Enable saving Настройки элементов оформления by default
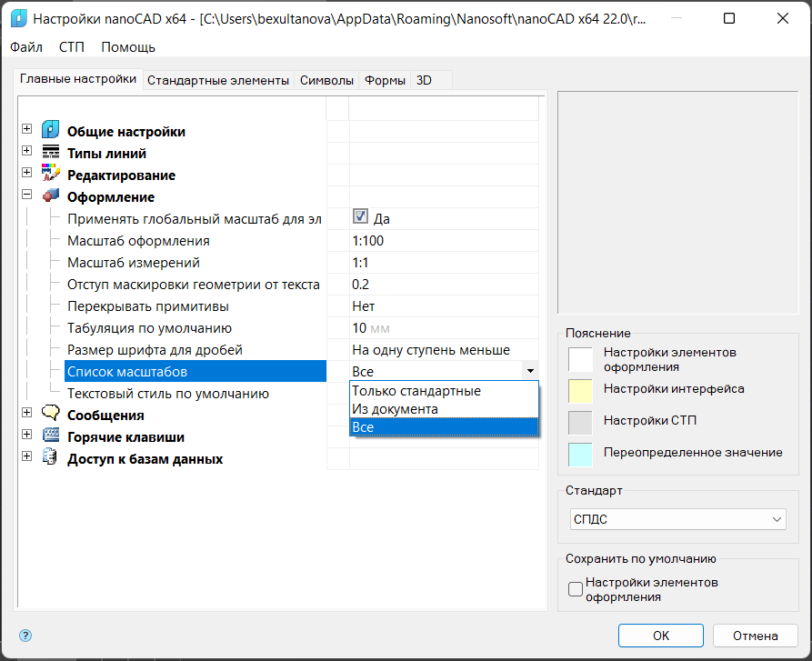Image resolution: width=812 pixels, height=661 pixels. coord(576,589)
